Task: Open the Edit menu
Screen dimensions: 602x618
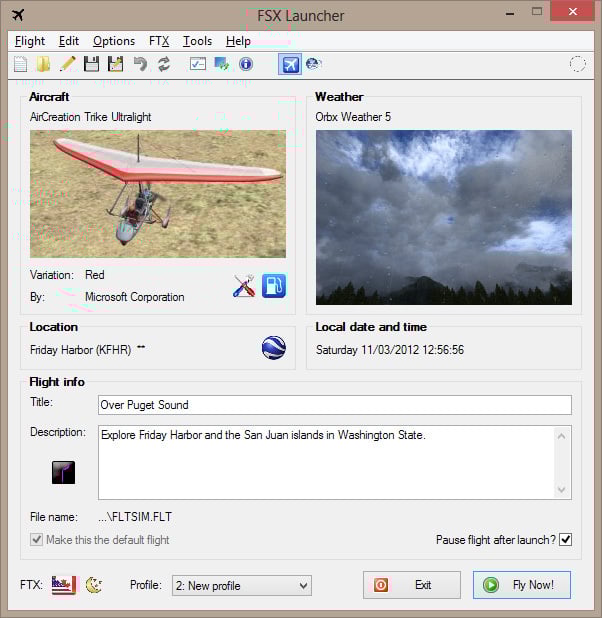Action: coord(69,41)
